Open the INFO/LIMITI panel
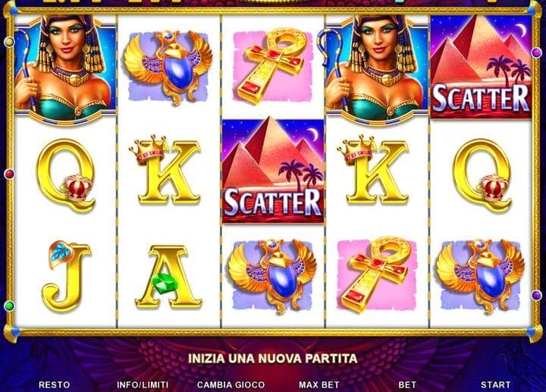546x392 pixels. pyautogui.click(x=143, y=384)
